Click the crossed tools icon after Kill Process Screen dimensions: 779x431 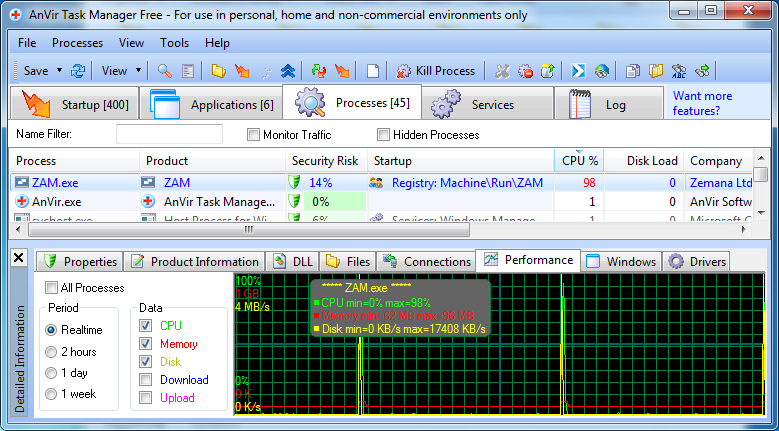point(502,71)
